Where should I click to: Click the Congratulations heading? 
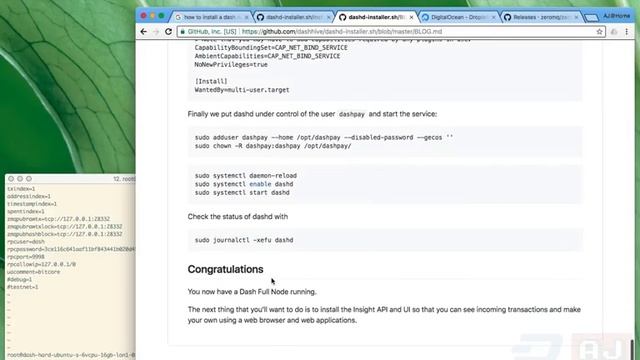225,269
